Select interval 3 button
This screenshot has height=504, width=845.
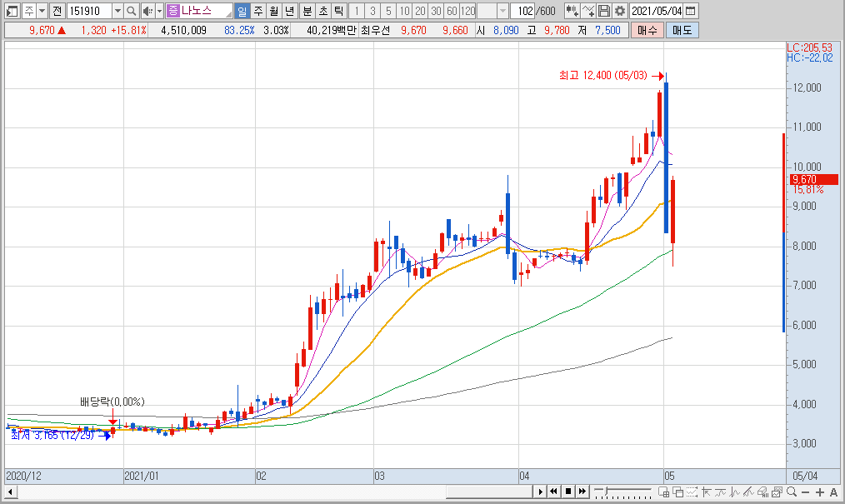[372, 11]
